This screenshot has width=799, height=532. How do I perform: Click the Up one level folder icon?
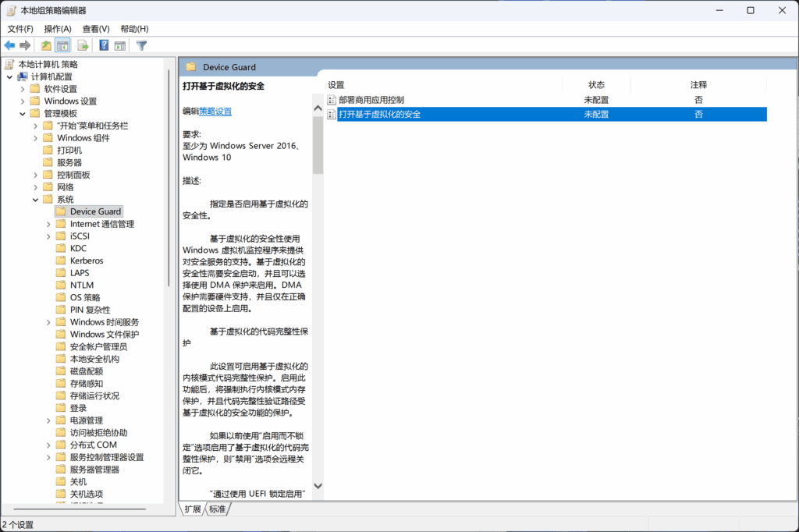point(46,45)
